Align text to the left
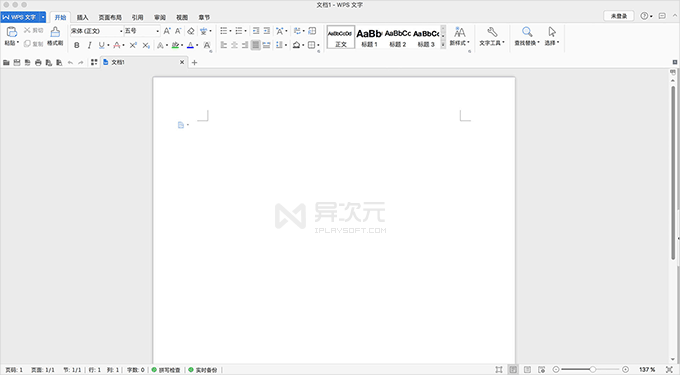This screenshot has height=375, width=680. tap(224, 45)
